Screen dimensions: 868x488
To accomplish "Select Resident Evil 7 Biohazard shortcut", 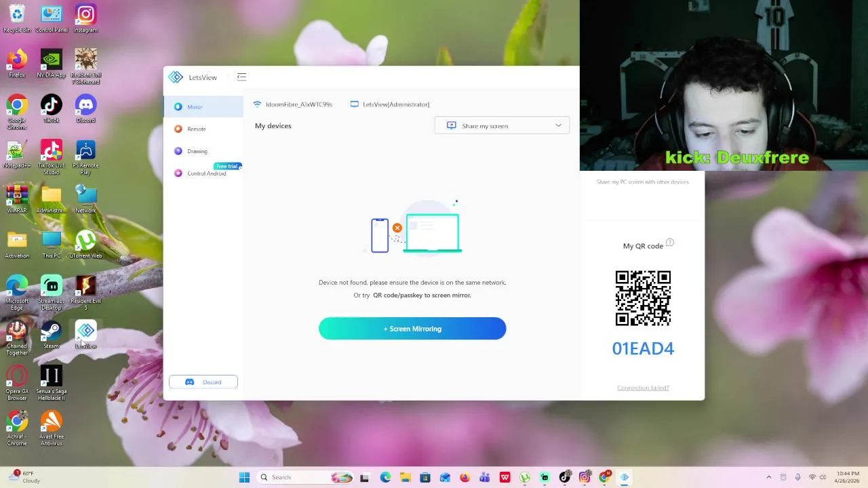I will [85, 66].
